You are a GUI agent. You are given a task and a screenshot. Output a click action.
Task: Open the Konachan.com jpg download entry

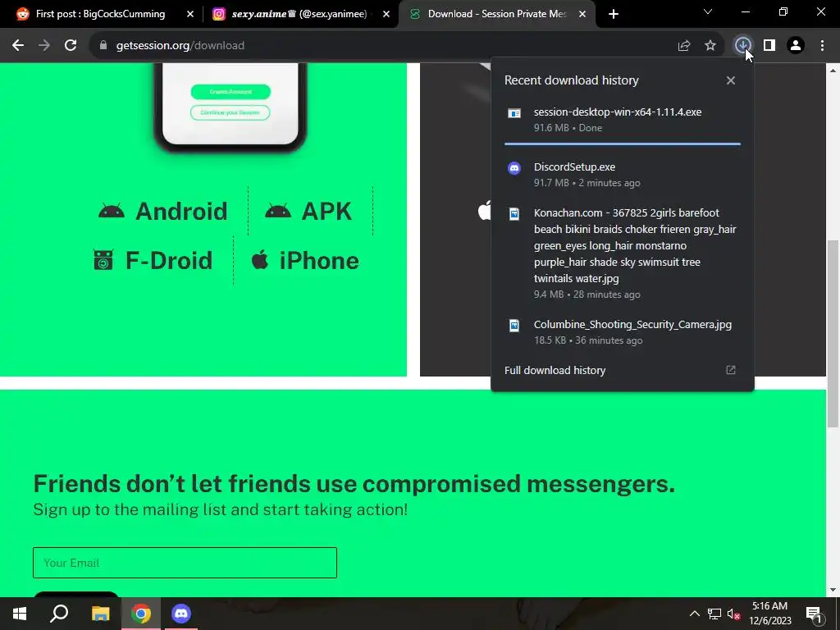[x=623, y=253]
